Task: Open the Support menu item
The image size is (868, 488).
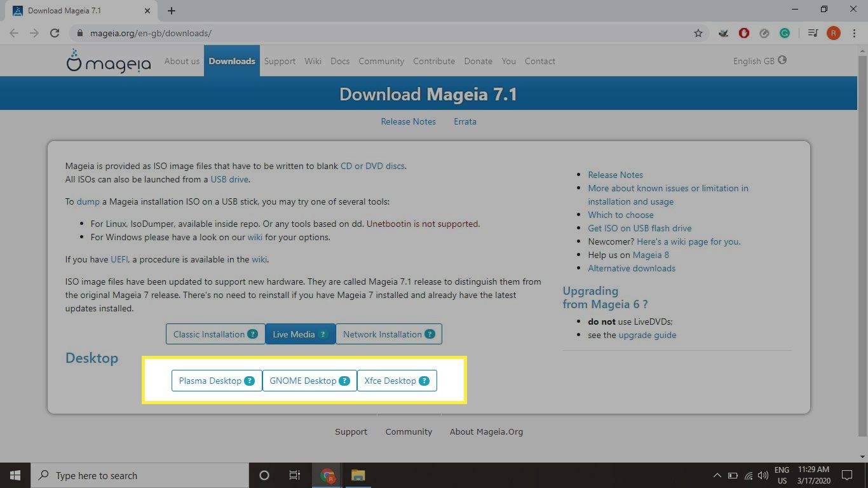Action: 280,61
